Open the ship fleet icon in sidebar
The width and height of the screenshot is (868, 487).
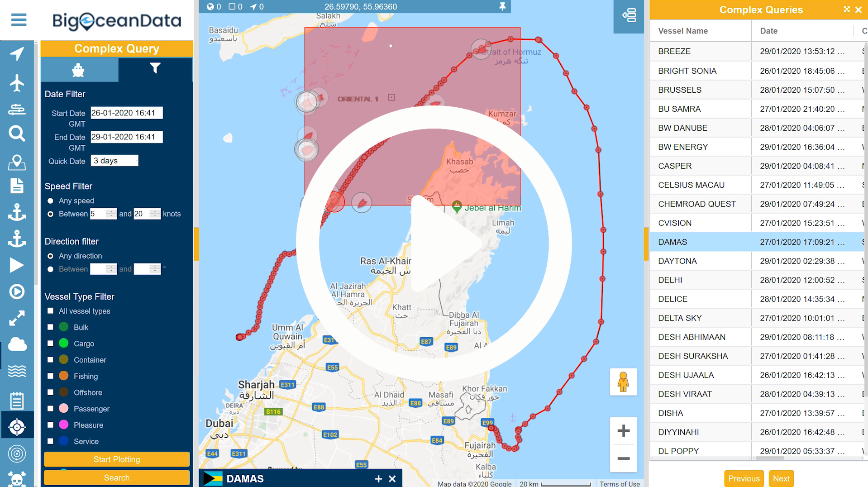tap(17, 109)
